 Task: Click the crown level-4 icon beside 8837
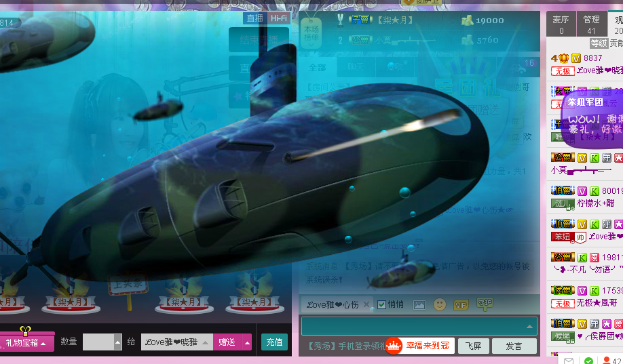[560, 58]
